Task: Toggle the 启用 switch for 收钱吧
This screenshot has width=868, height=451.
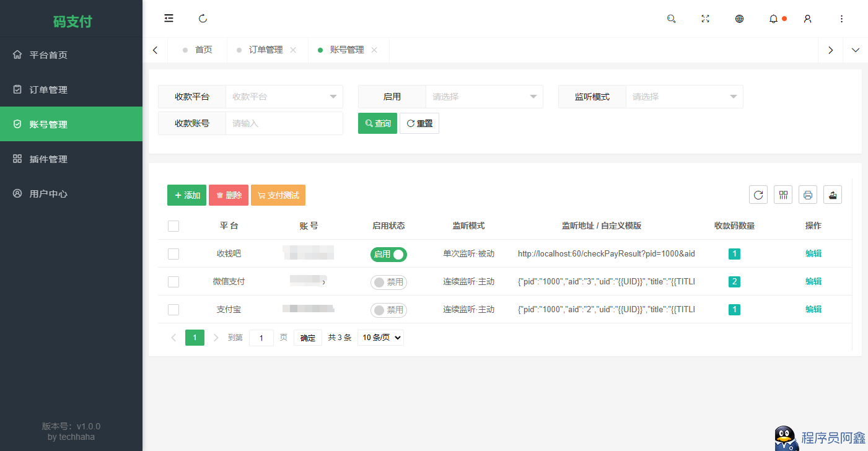Action: pyautogui.click(x=388, y=254)
